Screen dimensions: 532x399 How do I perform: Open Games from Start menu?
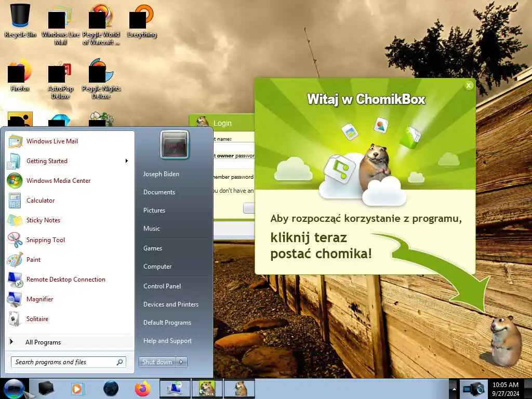tap(153, 248)
